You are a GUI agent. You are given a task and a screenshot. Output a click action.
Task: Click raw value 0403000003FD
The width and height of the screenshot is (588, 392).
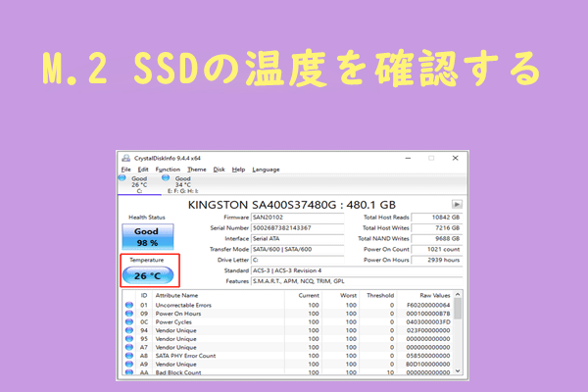click(428, 321)
